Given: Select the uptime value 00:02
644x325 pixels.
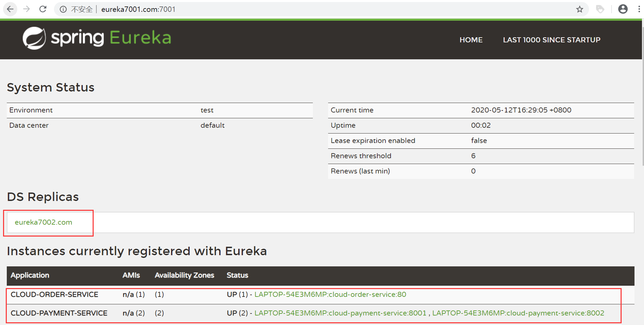Looking at the screenshot, I should pyautogui.click(x=481, y=125).
